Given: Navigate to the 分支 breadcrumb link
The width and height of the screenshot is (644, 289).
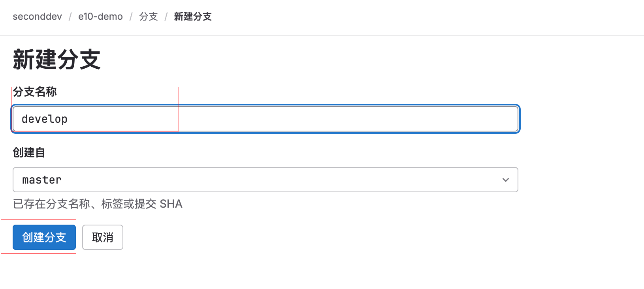Looking at the screenshot, I should click(149, 17).
